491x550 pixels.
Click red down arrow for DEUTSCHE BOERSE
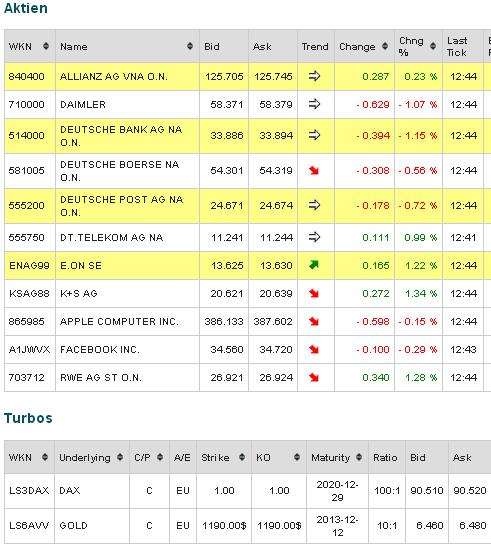click(x=314, y=170)
